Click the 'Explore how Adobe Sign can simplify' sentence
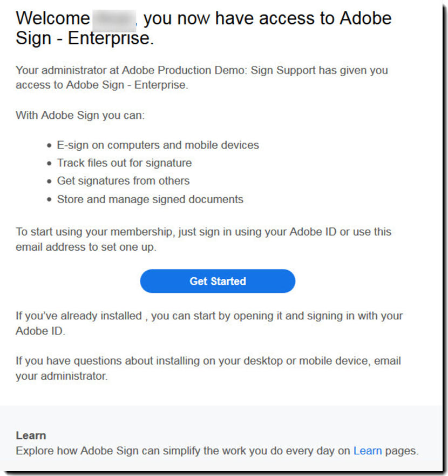 pyautogui.click(x=184, y=450)
